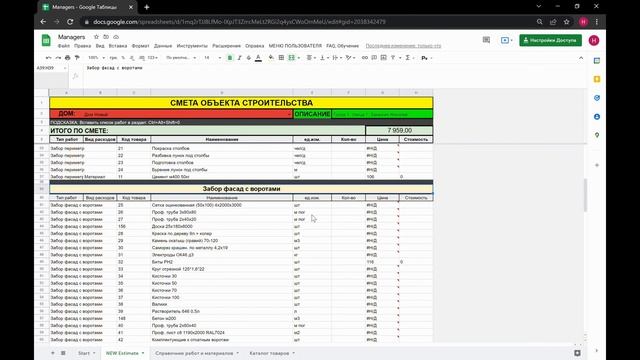640x360 pixels.
Task: Collapse the toolbar with chevron
Action: click(x=581, y=58)
